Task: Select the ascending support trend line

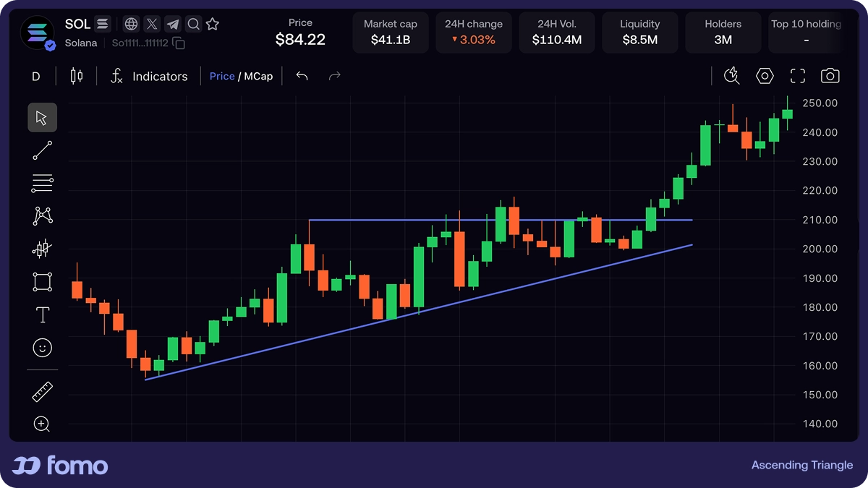Action: click(x=419, y=312)
